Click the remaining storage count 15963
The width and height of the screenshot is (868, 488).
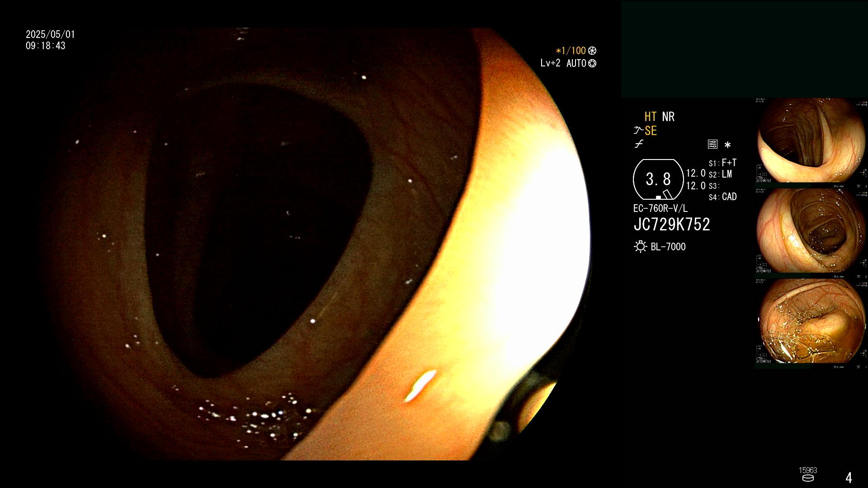click(808, 470)
